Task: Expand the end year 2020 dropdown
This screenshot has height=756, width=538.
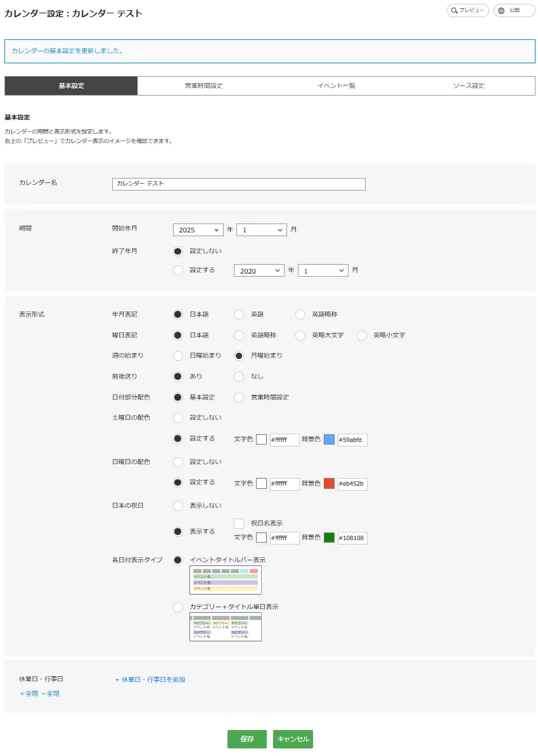Action: (259, 271)
